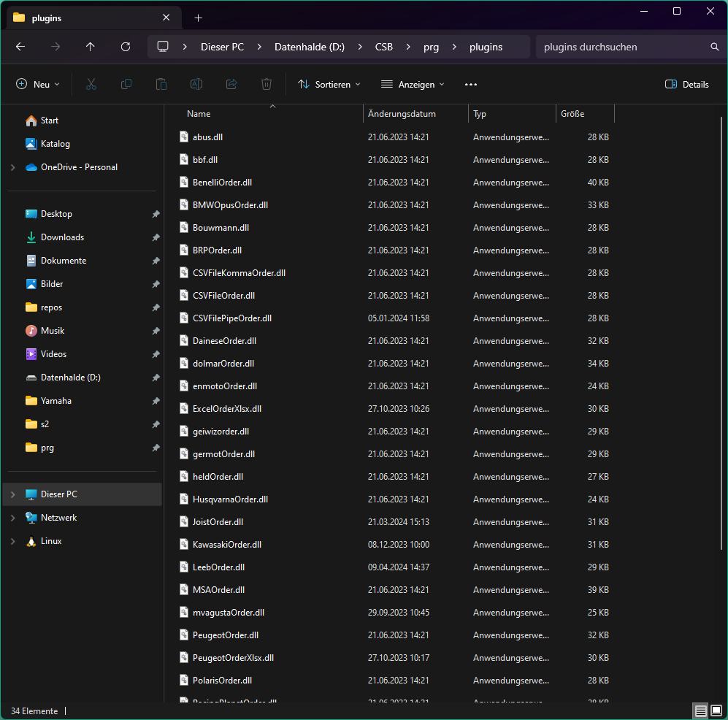Switch to details list view icon
This screenshot has height=720, width=728.
(x=700, y=711)
